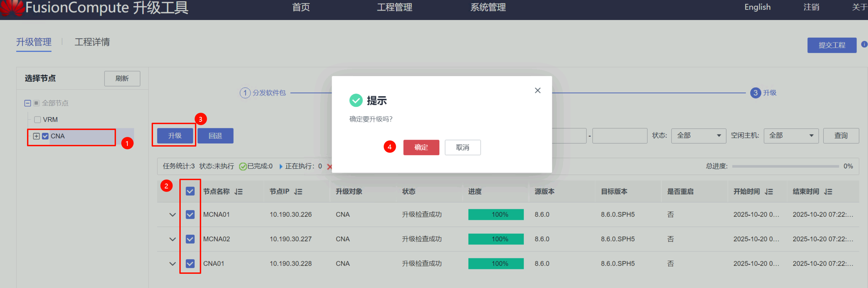This screenshot has width=868, height=288.
Task: Click the sort icon beside 节点IP
Action: [x=298, y=192]
